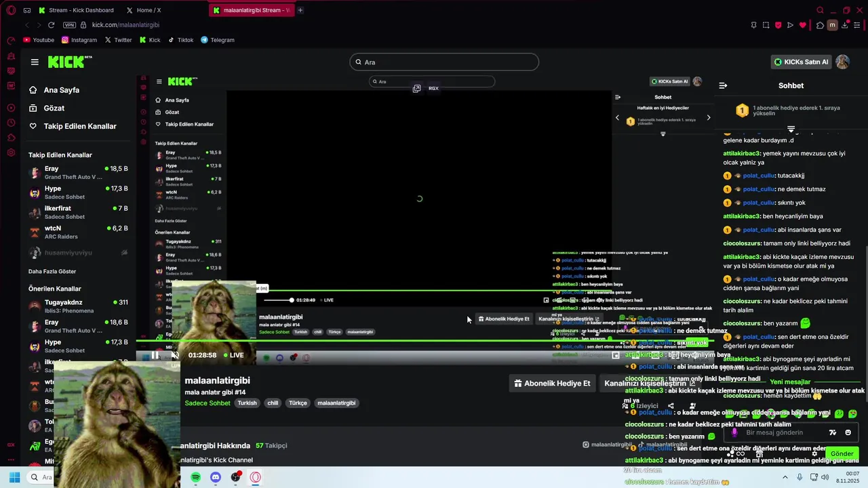Viewport: 868px width, 488px height.
Task: Open the Instagram bookmark
Action: (79, 40)
